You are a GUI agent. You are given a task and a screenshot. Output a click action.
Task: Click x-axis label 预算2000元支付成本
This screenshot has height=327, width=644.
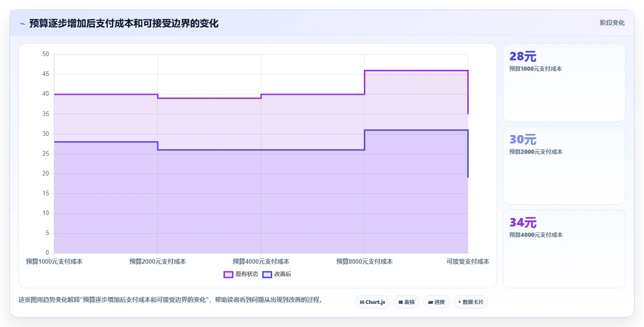pos(157,261)
